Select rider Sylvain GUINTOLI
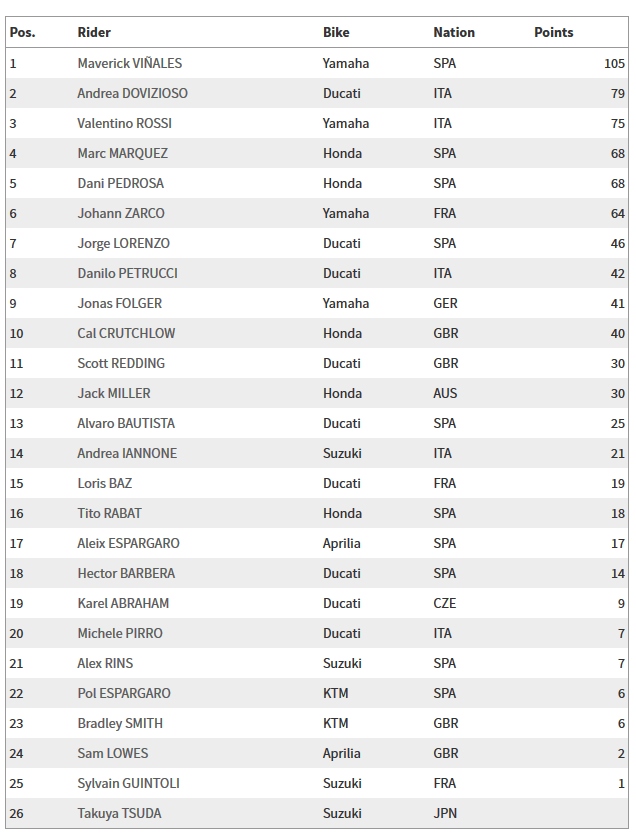636x836 pixels. point(128,783)
